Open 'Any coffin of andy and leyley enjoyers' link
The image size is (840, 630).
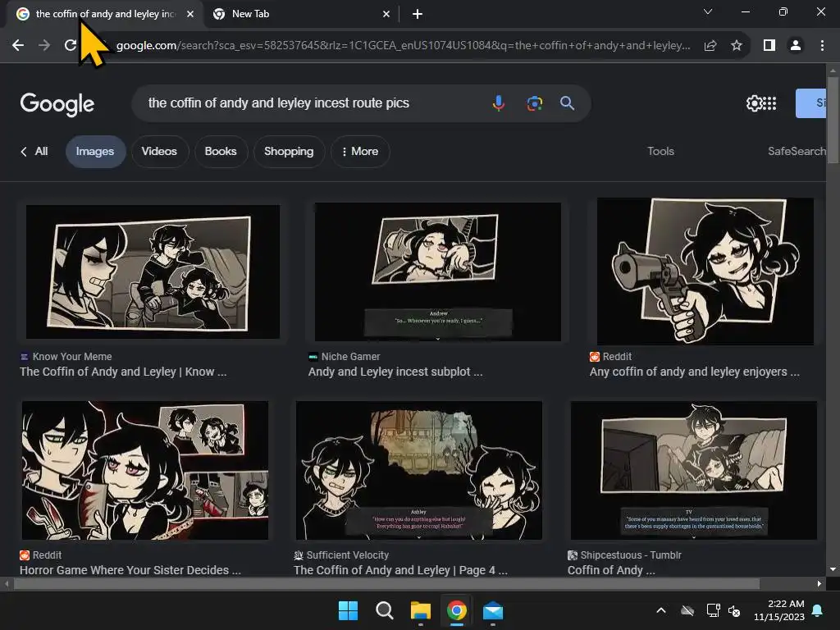[694, 372]
